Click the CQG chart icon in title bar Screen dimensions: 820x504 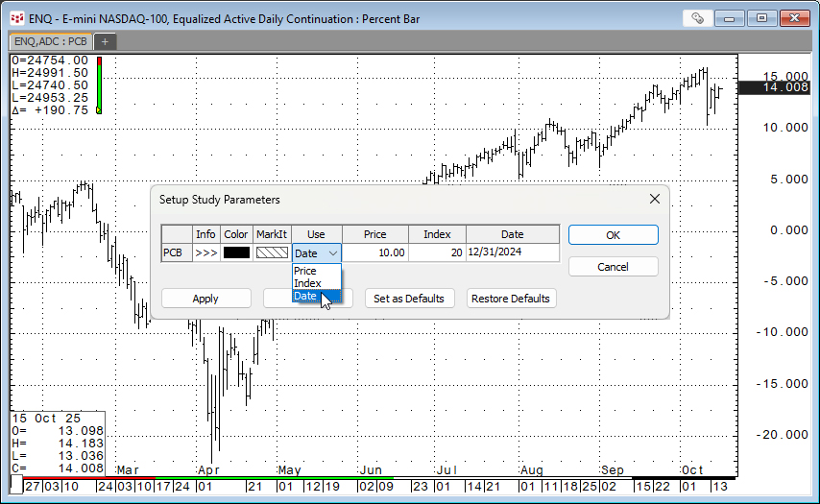pyautogui.click(x=16, y=18)
